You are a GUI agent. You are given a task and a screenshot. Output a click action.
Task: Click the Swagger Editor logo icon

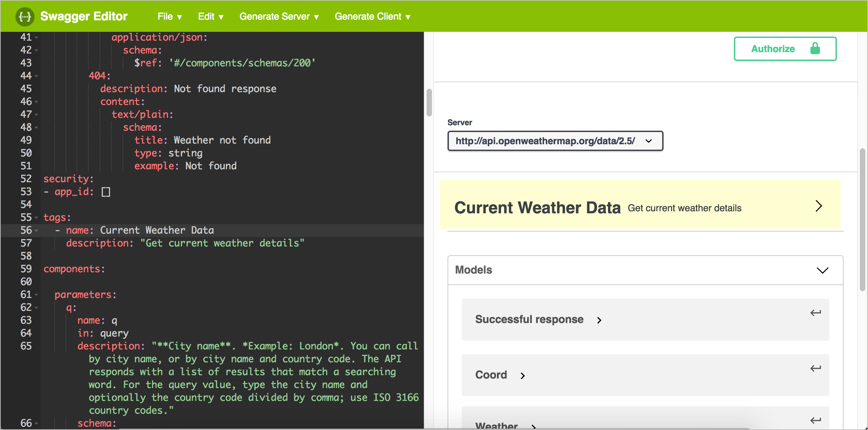point(25,16)
